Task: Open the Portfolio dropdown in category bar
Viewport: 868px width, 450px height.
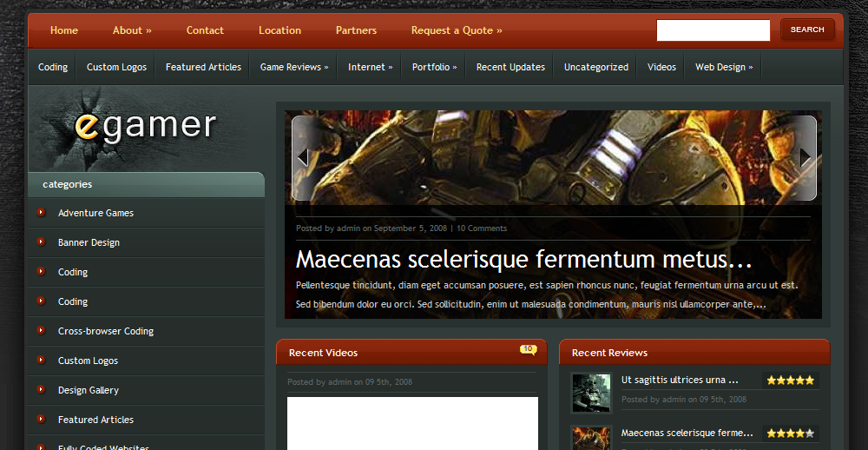Action: (434, 67)
